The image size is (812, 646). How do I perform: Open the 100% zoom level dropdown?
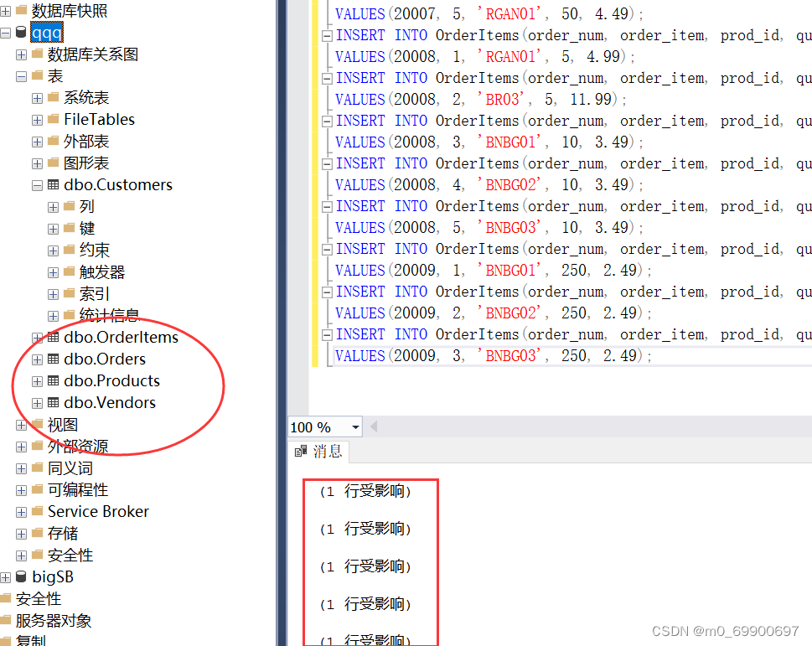tap(355, 426)
